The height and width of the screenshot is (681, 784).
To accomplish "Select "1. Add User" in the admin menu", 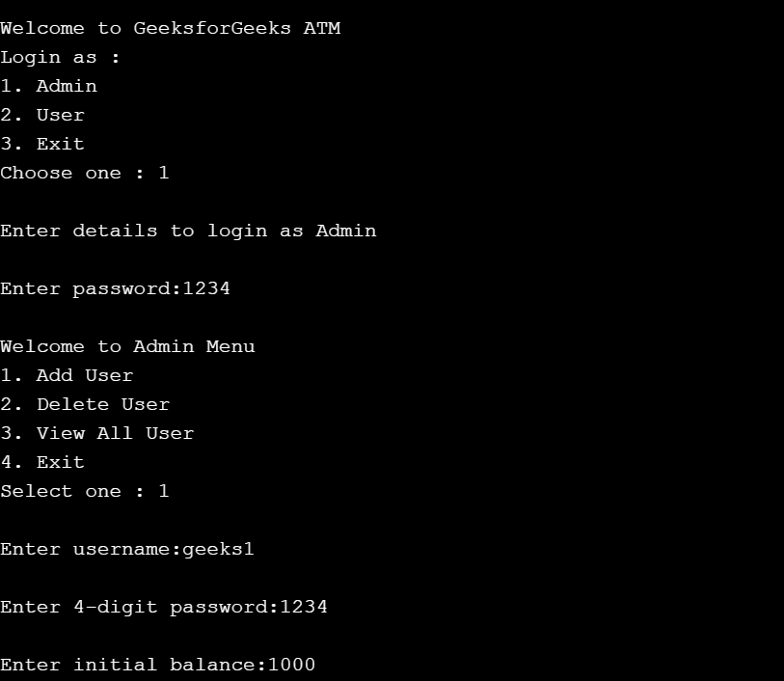I will (x=67, y=375).
